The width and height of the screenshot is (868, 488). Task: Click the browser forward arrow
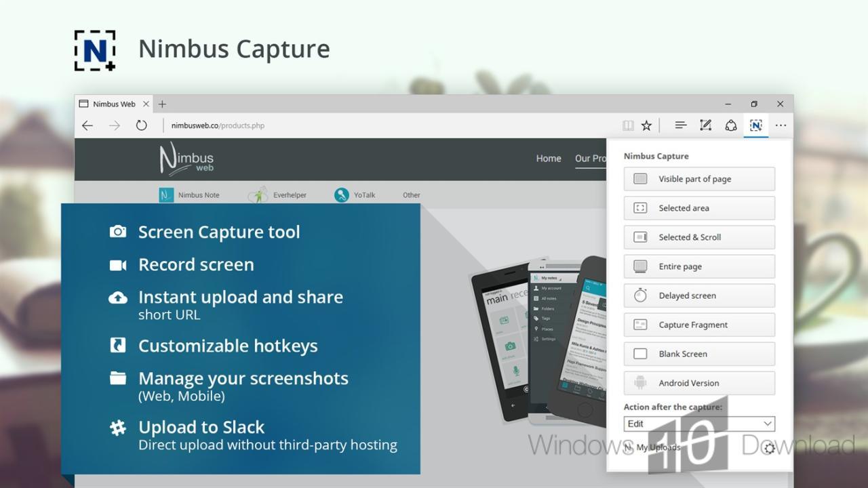115,125
